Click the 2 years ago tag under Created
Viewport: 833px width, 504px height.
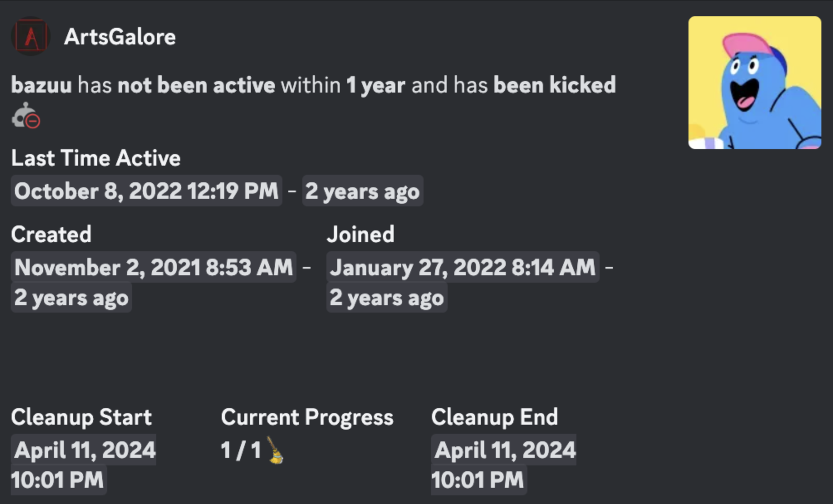point(71,298)
